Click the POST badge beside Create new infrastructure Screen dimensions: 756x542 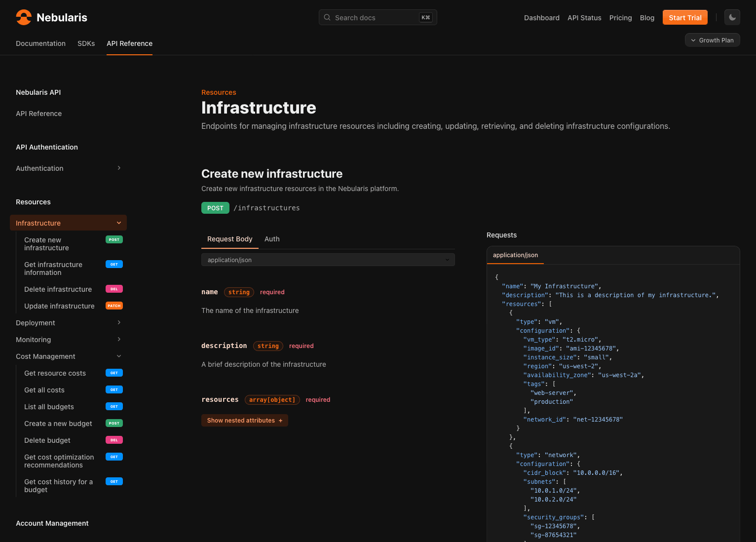pos(114,239)
